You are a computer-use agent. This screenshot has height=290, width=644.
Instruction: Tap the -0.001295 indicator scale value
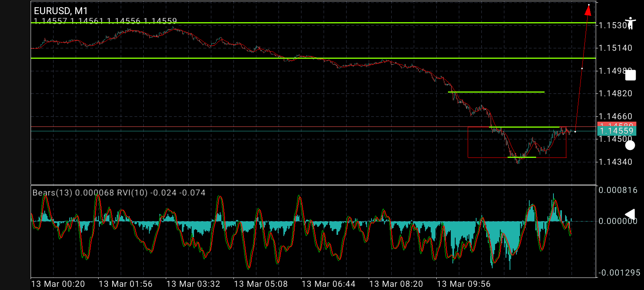[x=619, y=273]
